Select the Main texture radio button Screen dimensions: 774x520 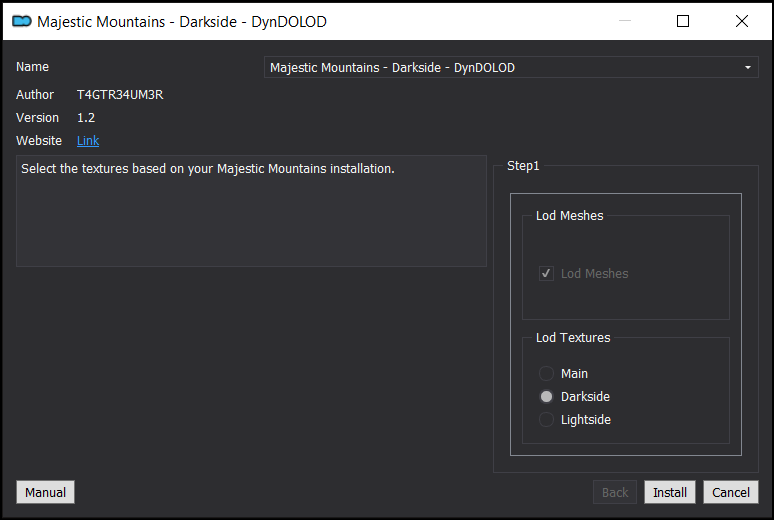click(x=546, y=373)
